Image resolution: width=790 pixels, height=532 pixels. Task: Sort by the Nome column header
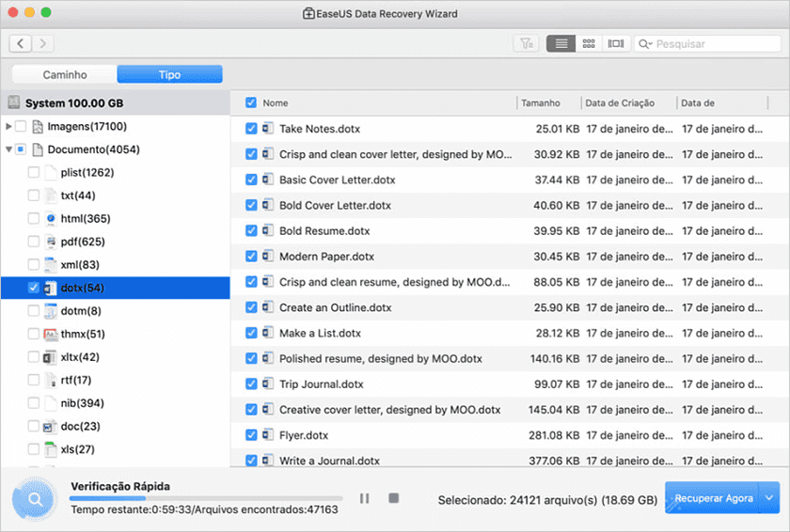coord(275,103)
